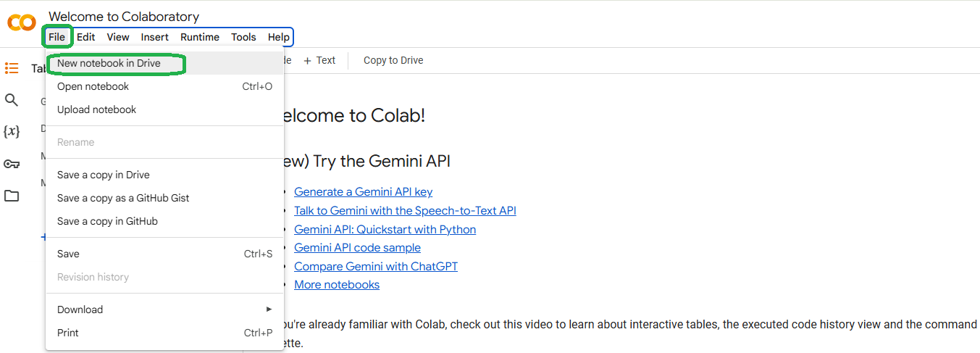The height and width of the screenshot is (353, 980).
Task: Add a text cell with + Text
Action: click(x=319, y=60)
